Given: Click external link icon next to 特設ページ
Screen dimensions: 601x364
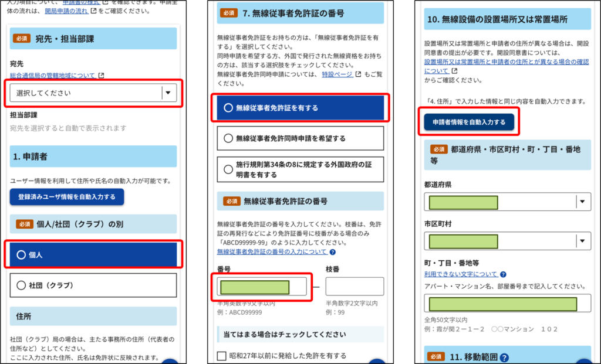Looking at the screenshot, I should point(357,74).
